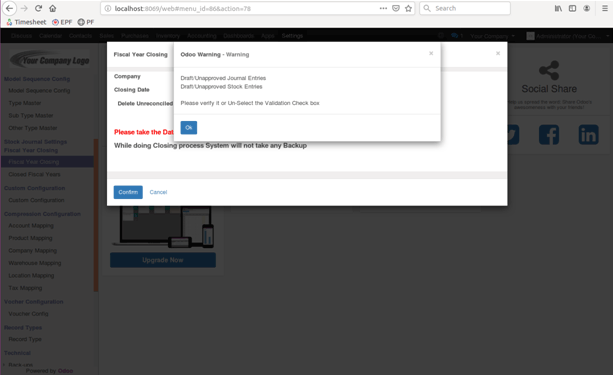Click the site information icon in the address bar
Screen dimensions: 615x377
(x=108, y=8)
